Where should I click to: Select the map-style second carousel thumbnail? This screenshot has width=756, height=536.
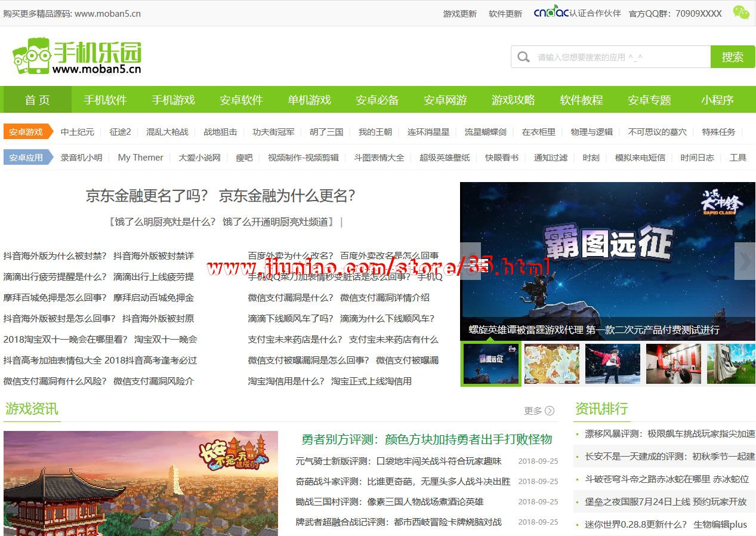[x=551, y=364]
